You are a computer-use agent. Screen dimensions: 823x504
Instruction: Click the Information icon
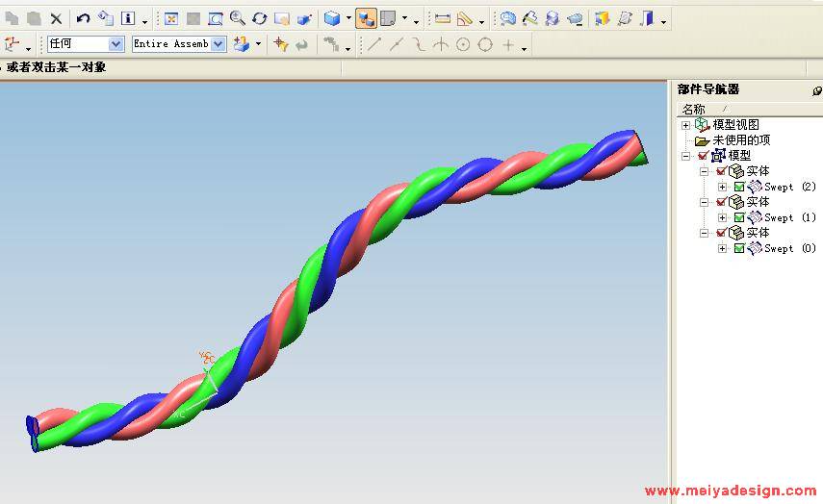click(127, 18)
